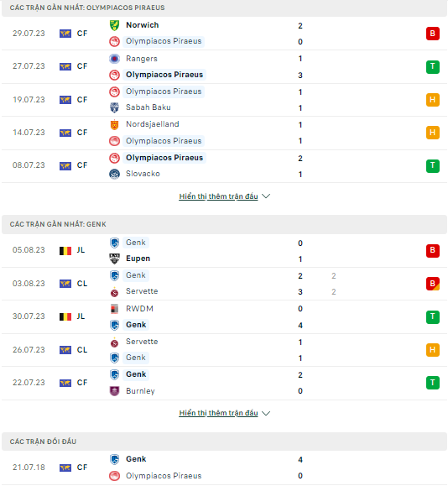This screenshot has width=448, height=486.
Task: Click the Norwich club crest icon
Action: click(x=114, y=25)
